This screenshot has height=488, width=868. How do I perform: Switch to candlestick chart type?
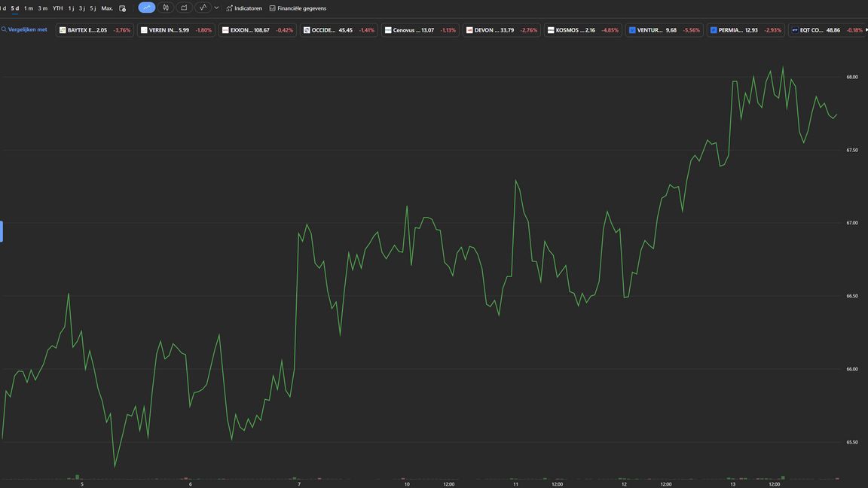point(166,8)
